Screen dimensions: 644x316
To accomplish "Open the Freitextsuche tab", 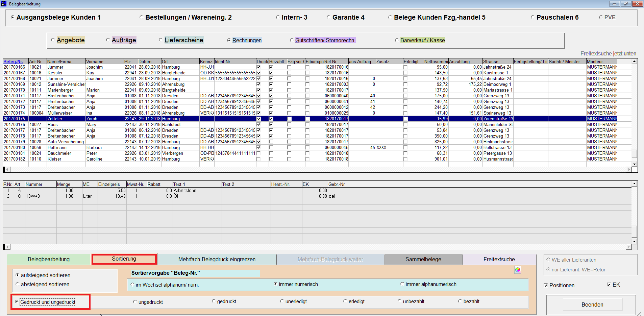I will click(x=499, y=259).
